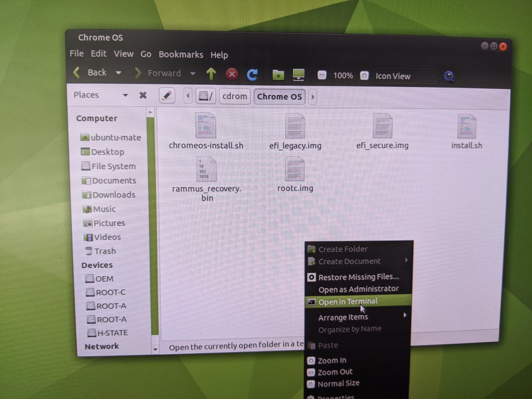Open the Back history dropdown arrow
Screen dimensions: 532x399
click(x=118, y=73)
